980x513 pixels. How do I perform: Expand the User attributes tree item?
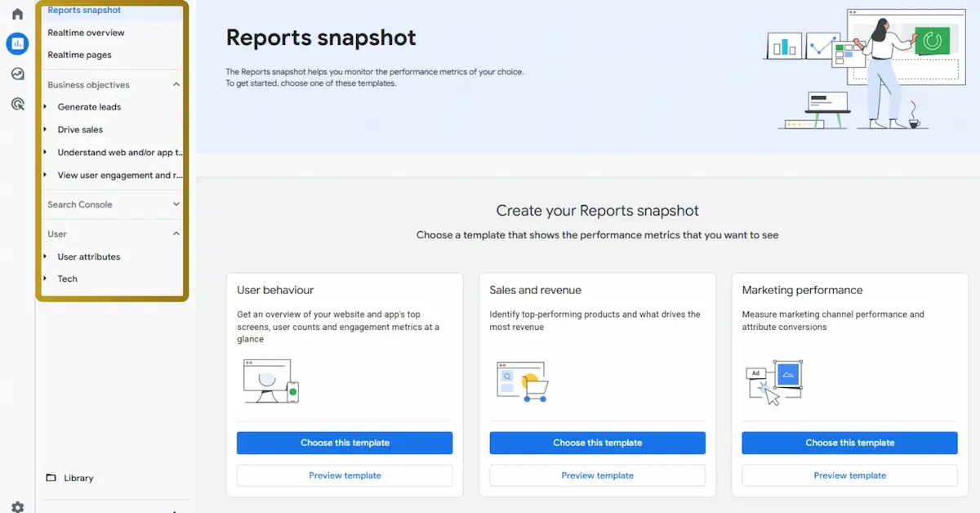point(46,256)
